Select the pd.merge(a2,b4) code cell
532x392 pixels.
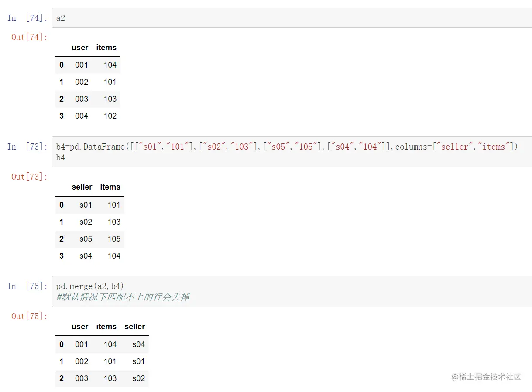(x=292, y=291)
